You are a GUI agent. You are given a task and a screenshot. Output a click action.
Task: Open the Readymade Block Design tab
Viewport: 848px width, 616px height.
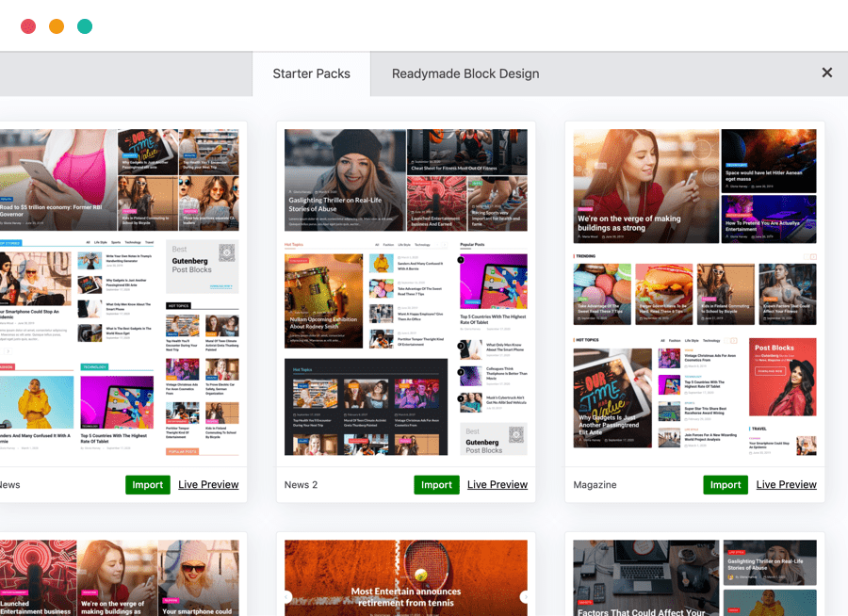(x=465, y=74)
